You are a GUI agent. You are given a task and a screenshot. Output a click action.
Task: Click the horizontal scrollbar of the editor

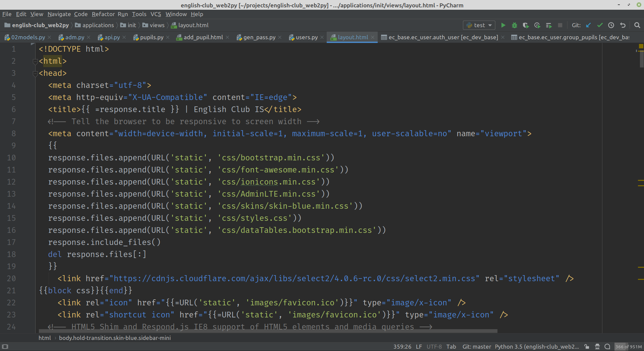pyautogui.click(x=268, y=331)
